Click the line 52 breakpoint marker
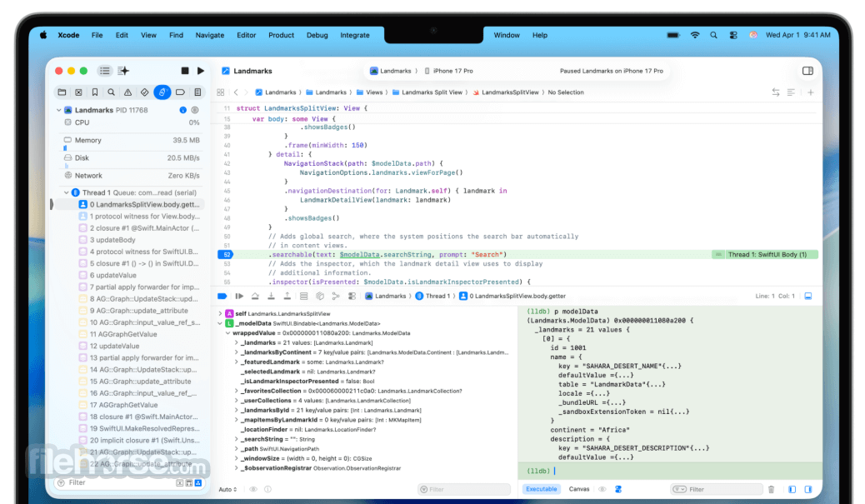865x504 pixels. point(226,255)
